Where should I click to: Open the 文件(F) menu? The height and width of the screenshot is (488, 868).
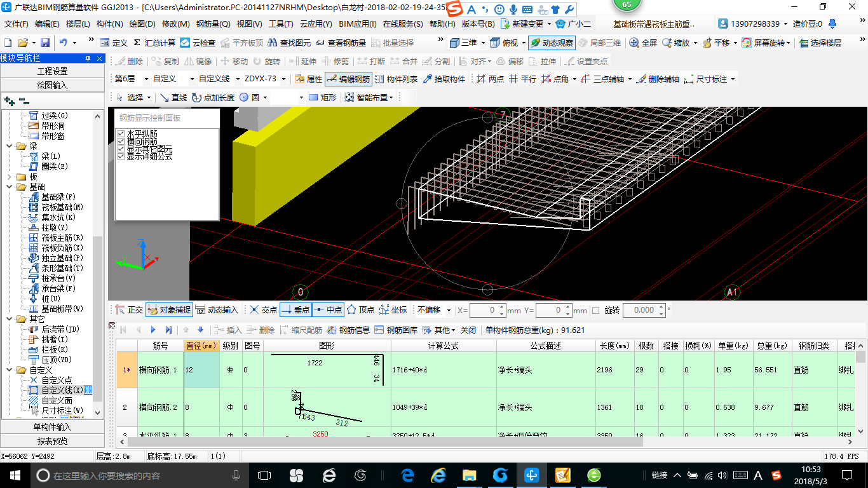pos(17,24)
